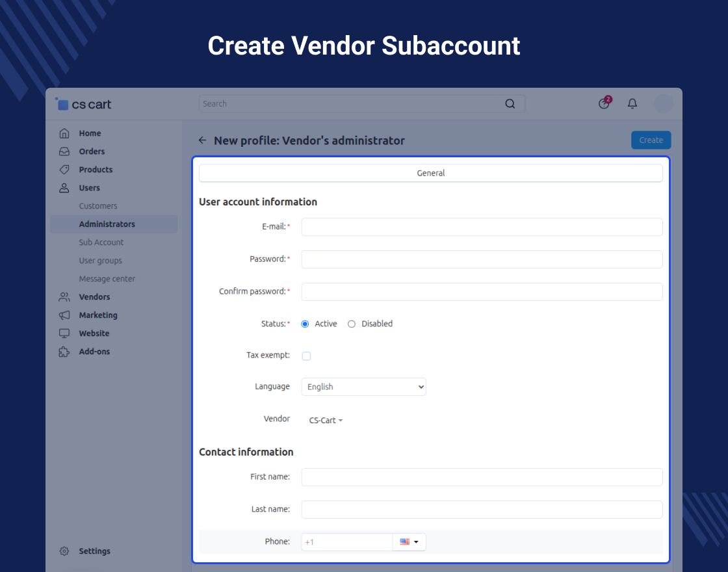Open Marketing in the sidebar

[x=98, y=315]
